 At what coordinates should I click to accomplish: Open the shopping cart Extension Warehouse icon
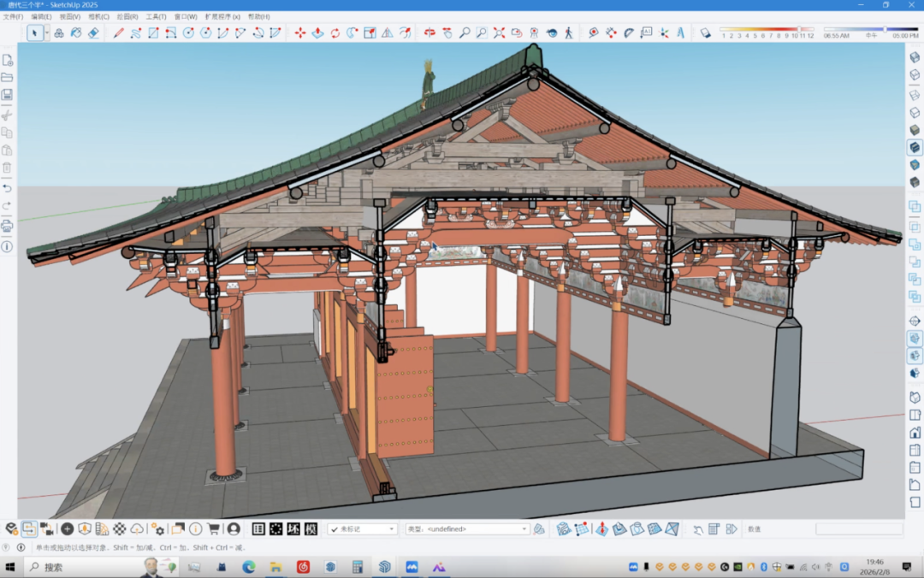(213, 529)
